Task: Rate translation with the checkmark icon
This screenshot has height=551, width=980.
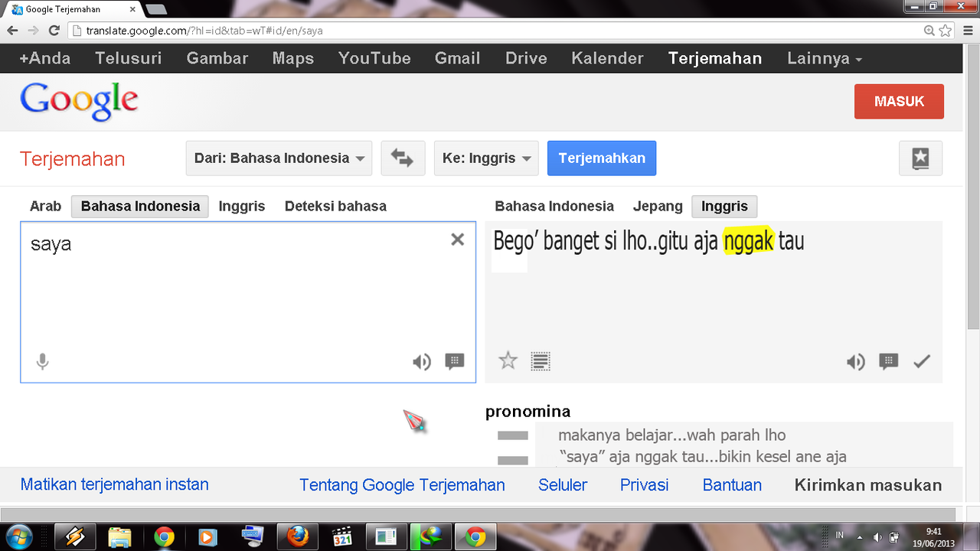Action: click(x=922, y=361)
